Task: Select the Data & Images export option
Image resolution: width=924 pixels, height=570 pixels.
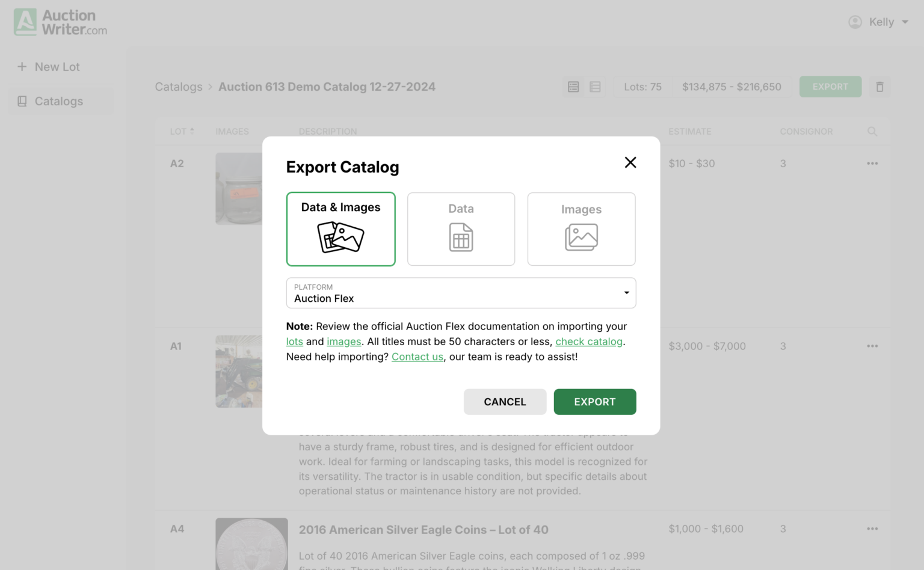Action: point(340,228)
